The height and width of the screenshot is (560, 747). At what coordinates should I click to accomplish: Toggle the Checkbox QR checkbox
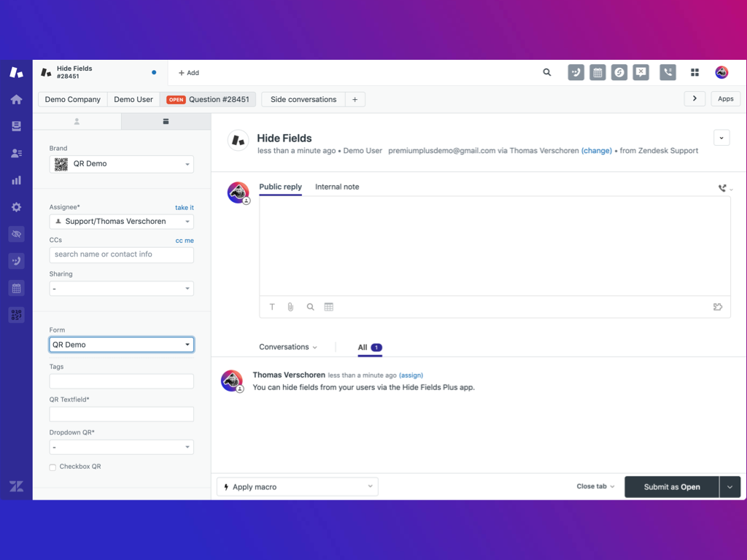53,467
